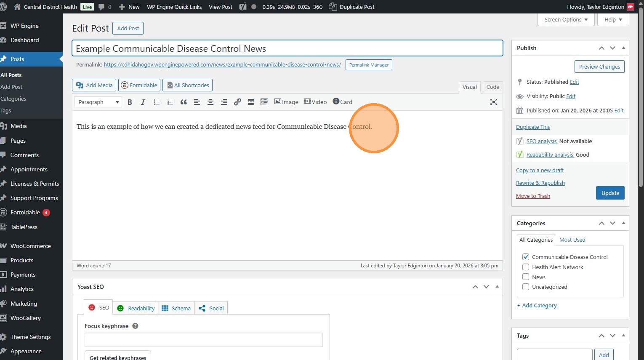
Task: Click the Update button
Action: pos(610,193)
